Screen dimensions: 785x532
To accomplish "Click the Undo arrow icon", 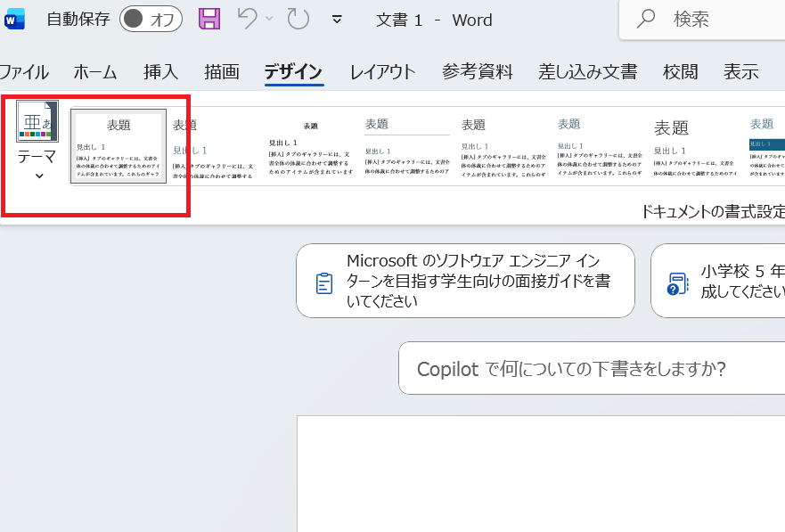I will (x=247, y=19).
